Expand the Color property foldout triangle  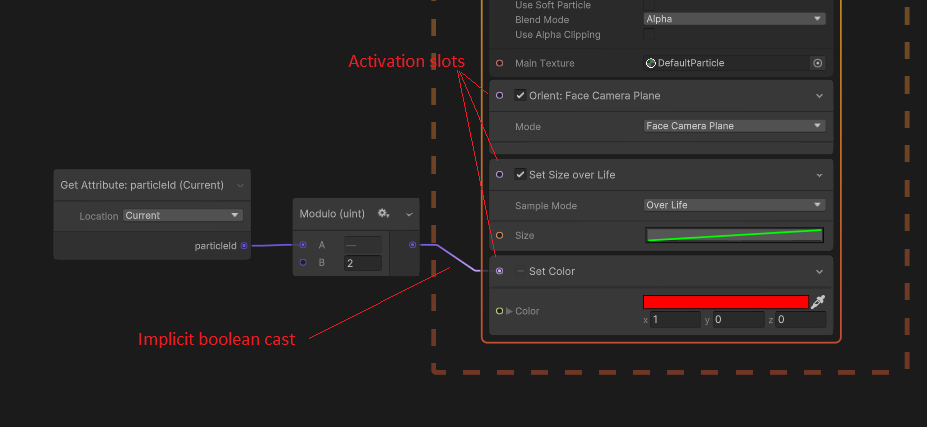pos(510,311)
